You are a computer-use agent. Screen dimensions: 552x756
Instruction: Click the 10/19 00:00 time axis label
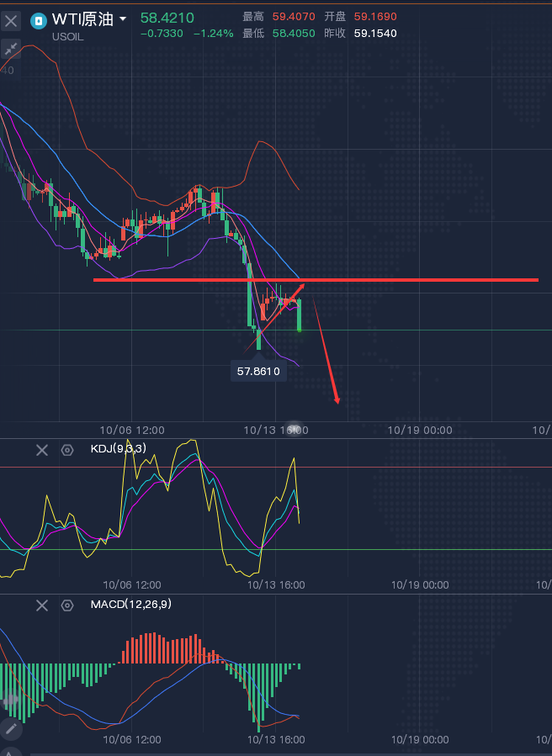tap(420, 430)
